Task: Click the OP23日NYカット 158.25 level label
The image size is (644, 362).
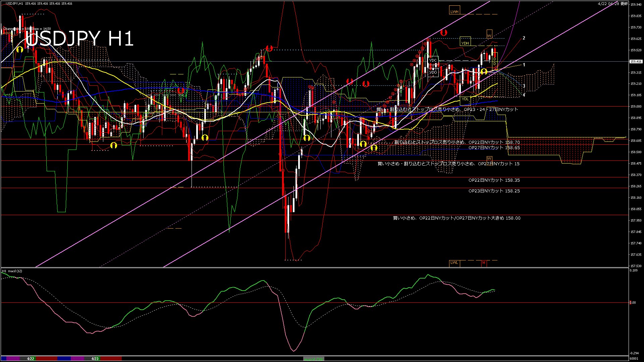Action: 494,191
